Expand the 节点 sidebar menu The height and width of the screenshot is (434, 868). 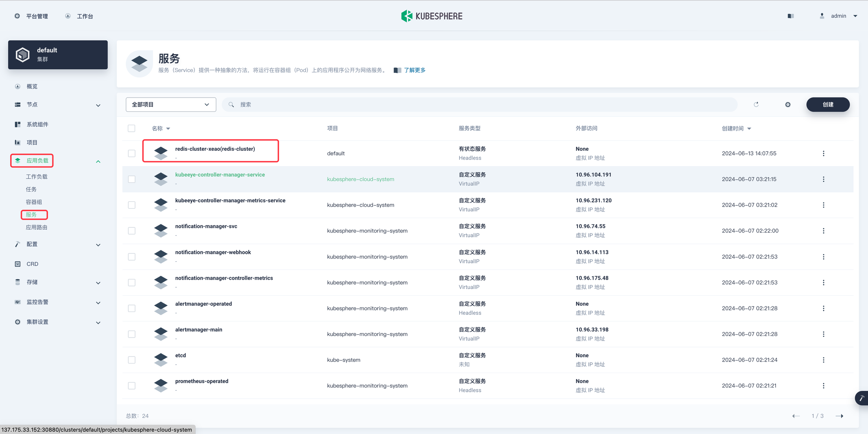tap(98, 105)
